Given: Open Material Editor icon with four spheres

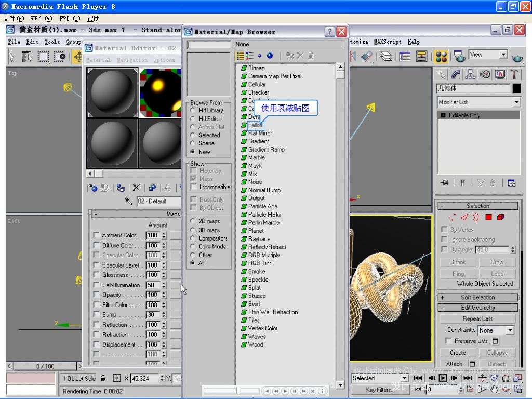Looking at the screenshot, I should point(441,57).
